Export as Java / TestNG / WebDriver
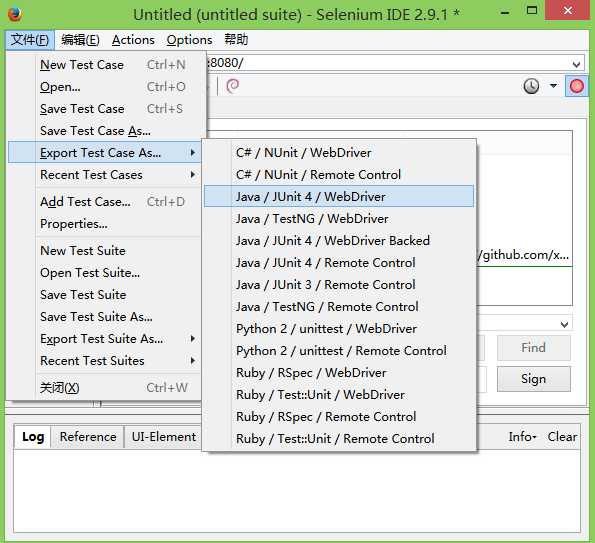This screenshot has height=543, width=595. [x=339, y=219]
